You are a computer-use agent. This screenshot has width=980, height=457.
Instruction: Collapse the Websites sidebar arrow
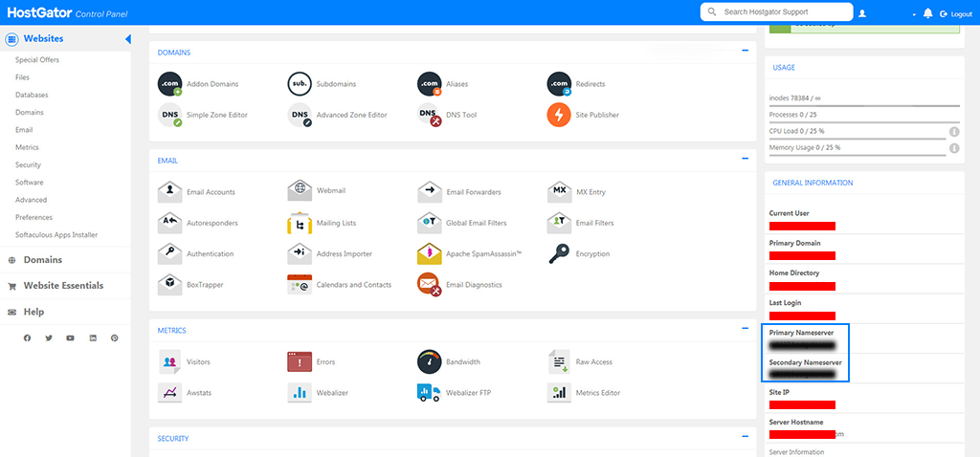pyautogui.click(x=127, y=39)
